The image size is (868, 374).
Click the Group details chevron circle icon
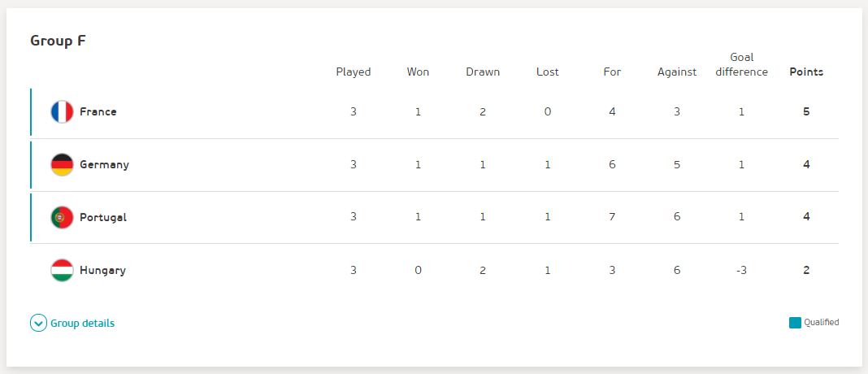click(38, 323)
